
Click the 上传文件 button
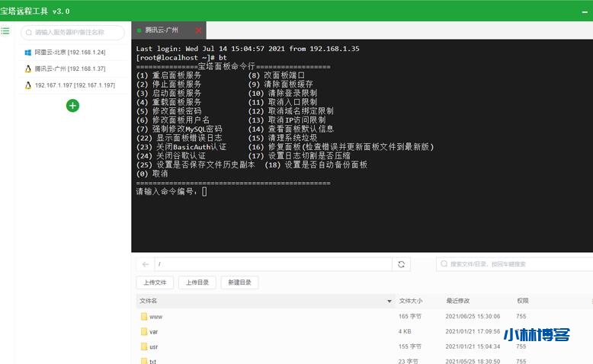(155, 283)
